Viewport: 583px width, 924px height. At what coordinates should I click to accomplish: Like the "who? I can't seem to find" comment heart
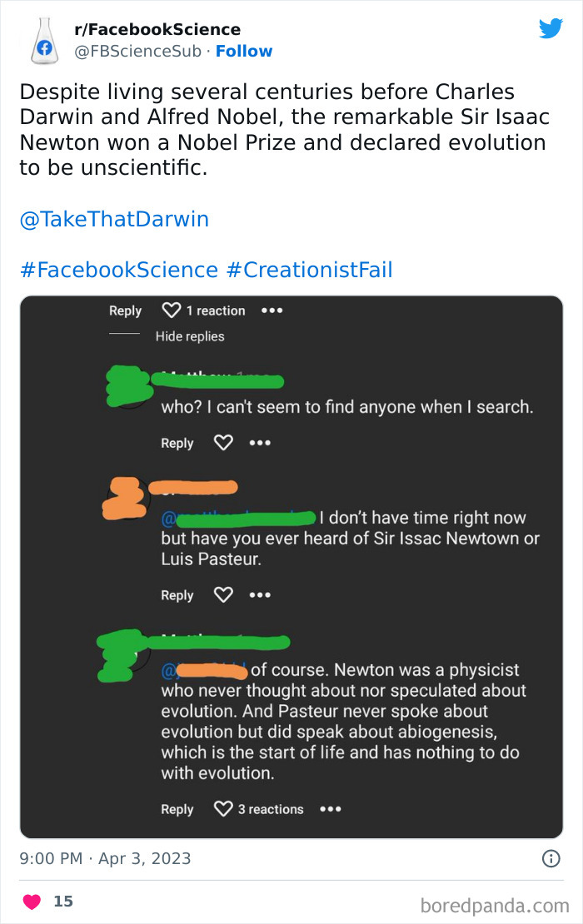click(x=223, y=443)
